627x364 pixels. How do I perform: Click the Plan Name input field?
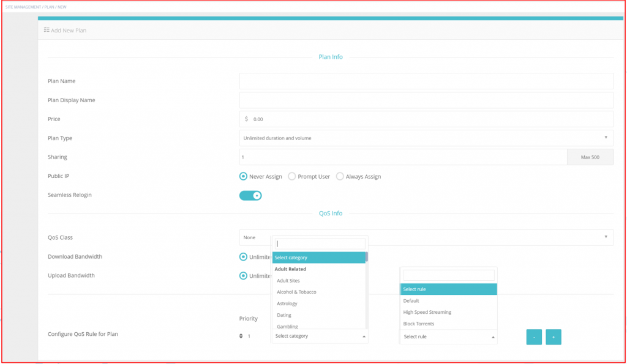pyautogui.click(x=426, y=81)
